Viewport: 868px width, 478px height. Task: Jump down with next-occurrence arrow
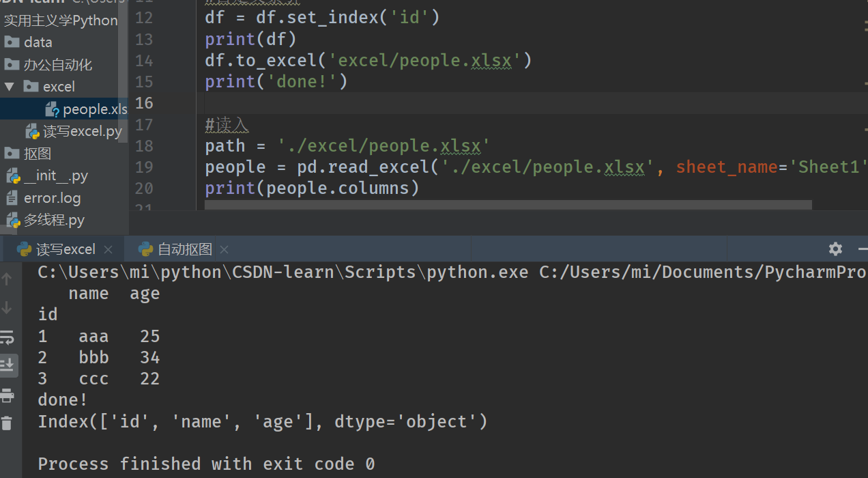[x=8, y=307]
